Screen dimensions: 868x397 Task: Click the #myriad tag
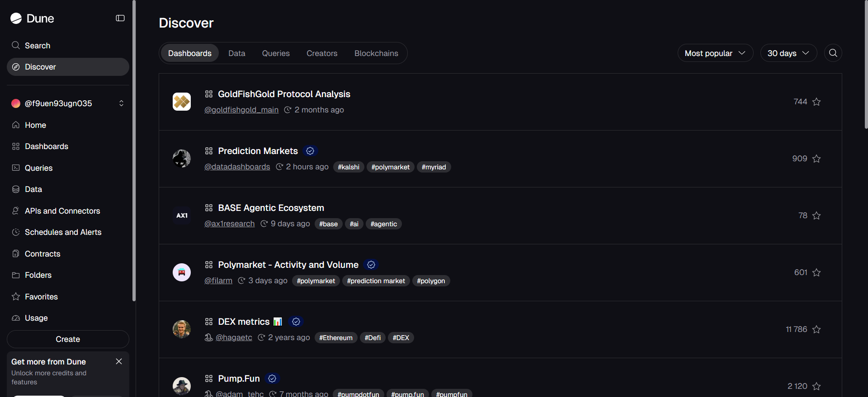[x=434, y=167]
